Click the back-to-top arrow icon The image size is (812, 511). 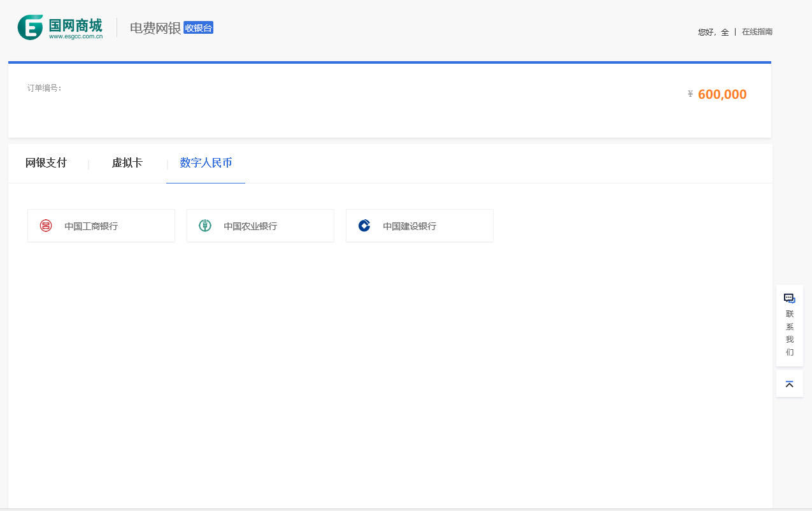(x=789, y=384)
